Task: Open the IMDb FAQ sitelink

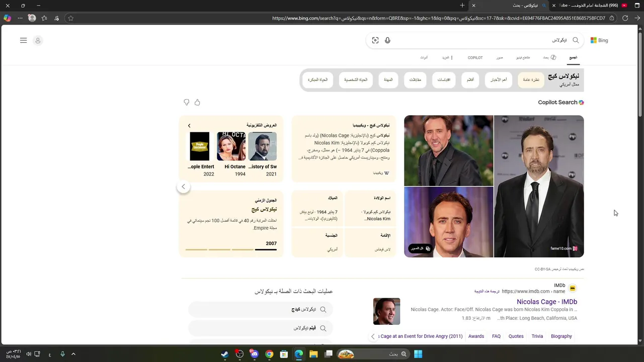Action: [x=496, y=336]
